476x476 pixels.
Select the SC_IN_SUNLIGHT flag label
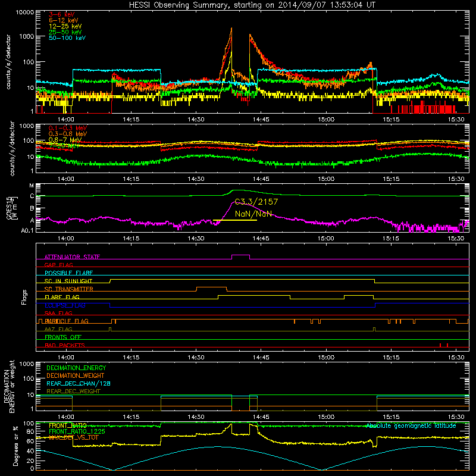[x=68, y=281]
